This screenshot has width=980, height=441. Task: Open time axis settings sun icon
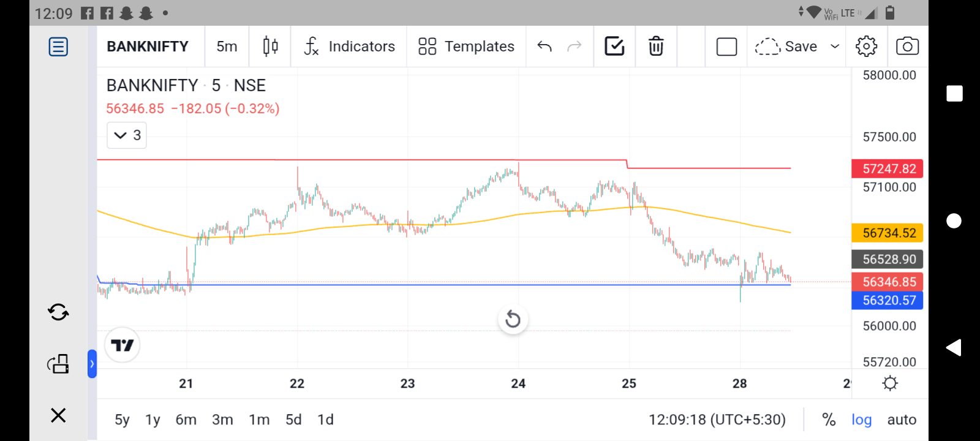pyautogui.click(x=890, y=383)
